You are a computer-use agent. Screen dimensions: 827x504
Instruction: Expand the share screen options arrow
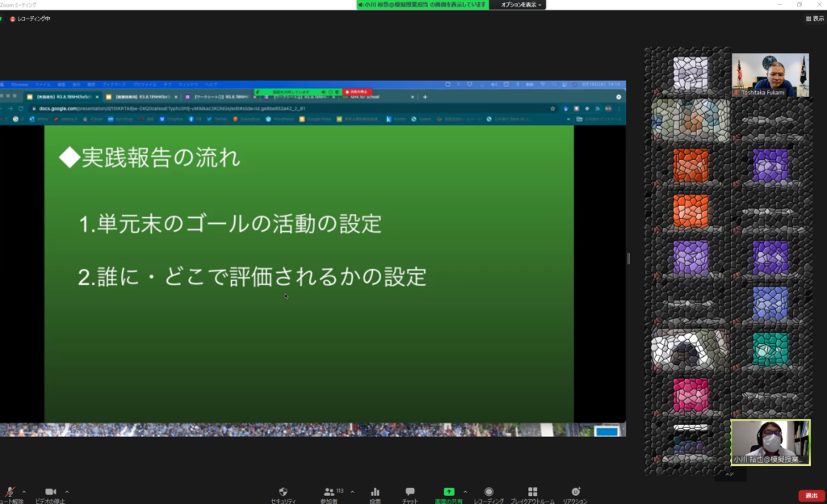pos(467,491)
